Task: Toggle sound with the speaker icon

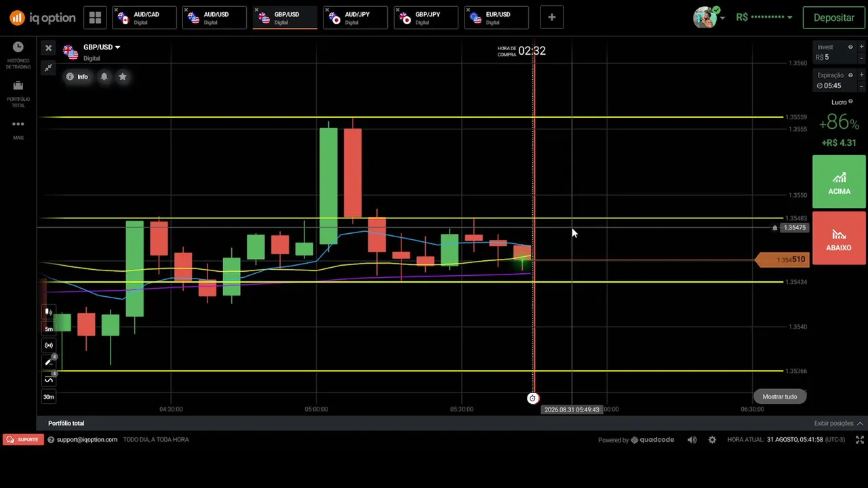Action: coord(692,440)
